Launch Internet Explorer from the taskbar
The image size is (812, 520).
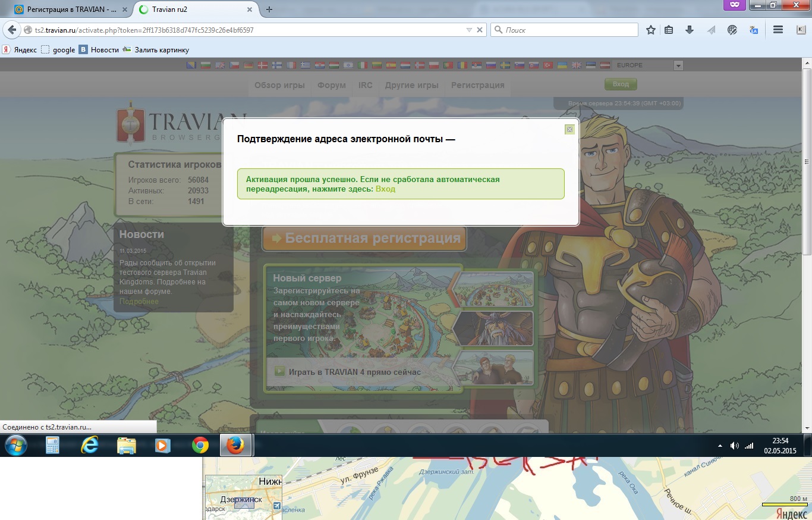point(90,445)
